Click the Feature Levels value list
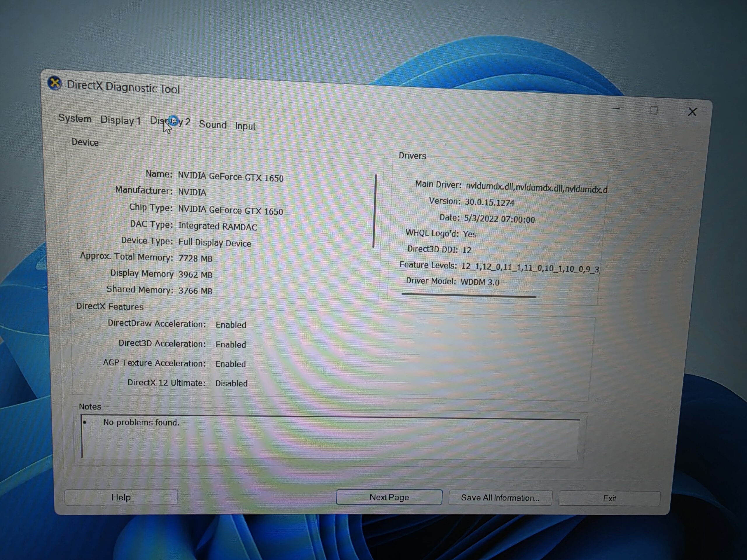 [x=530, y=268]
